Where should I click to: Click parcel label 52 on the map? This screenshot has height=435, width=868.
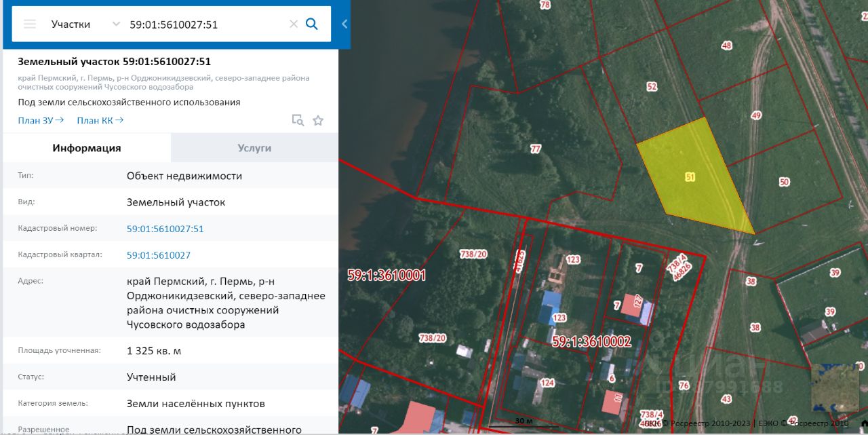coord(652,87)
